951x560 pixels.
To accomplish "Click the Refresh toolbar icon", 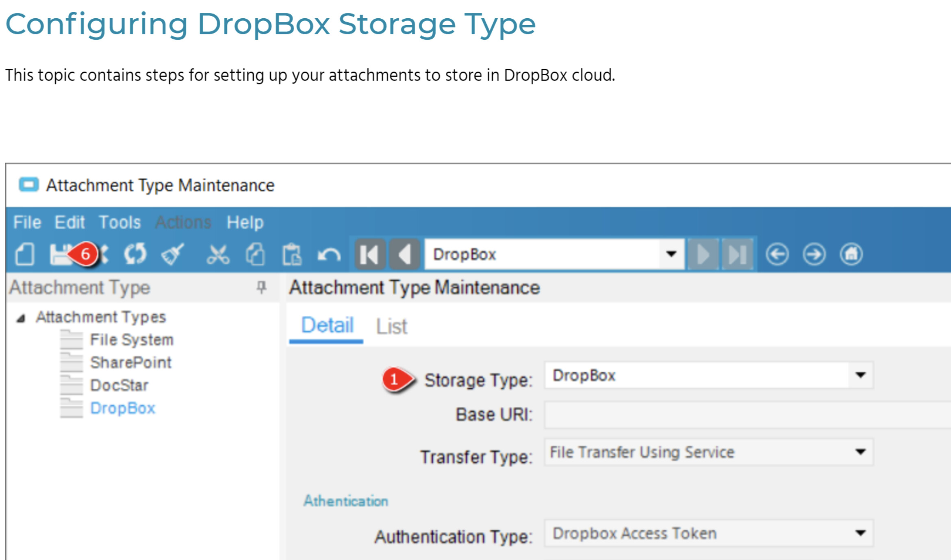I will click(135, 254).
